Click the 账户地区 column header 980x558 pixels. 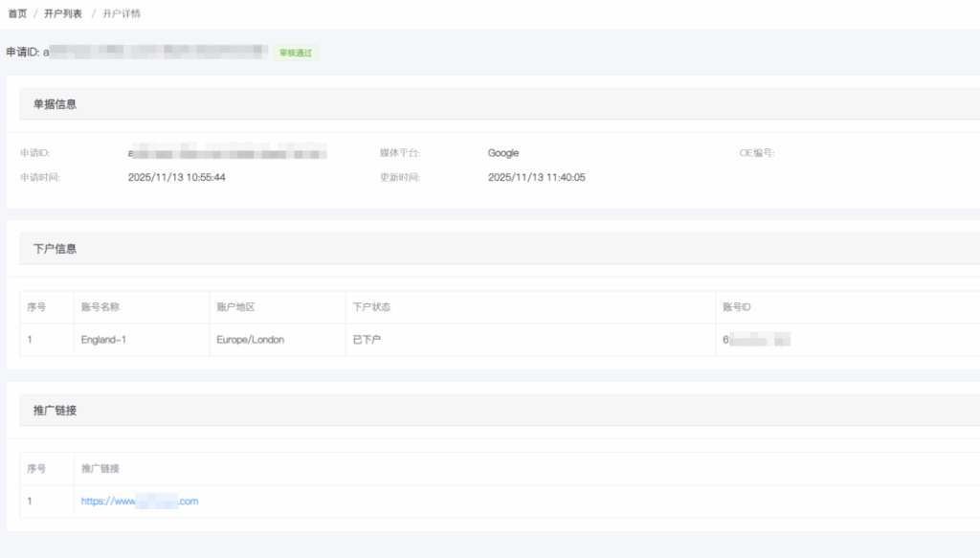[x=235, y=307]
